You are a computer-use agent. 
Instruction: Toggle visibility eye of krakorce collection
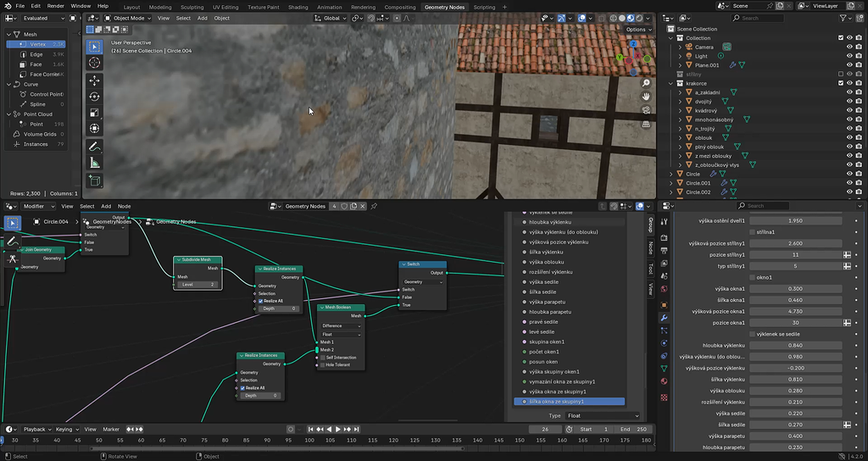tap(849, 83)
